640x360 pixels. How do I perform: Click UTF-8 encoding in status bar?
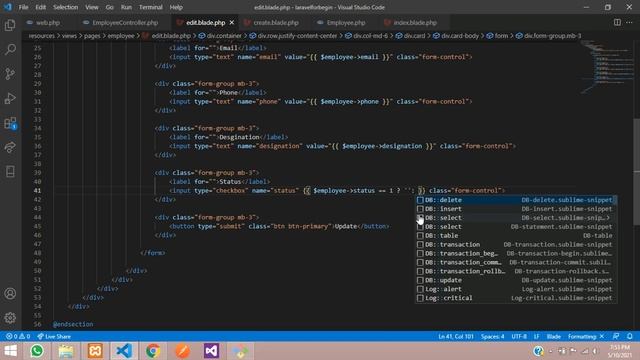click(x=519, y=336)
